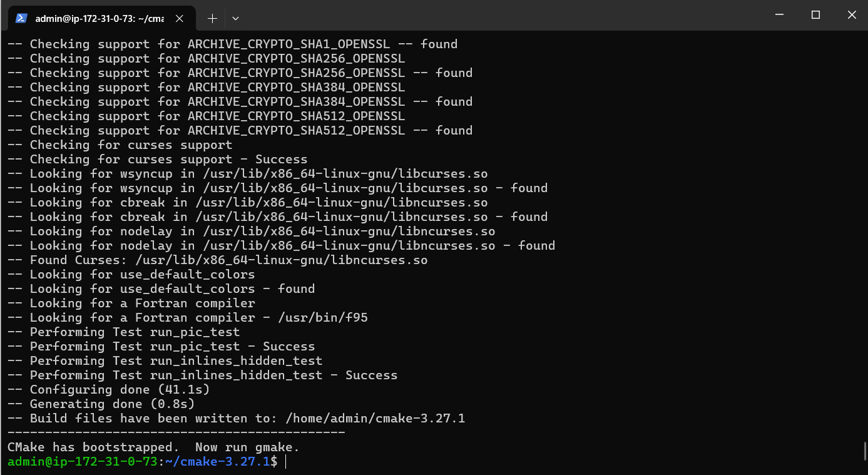
Task: Click the line reading CMake has bootstrapped
Action: (x=152, y=447)
